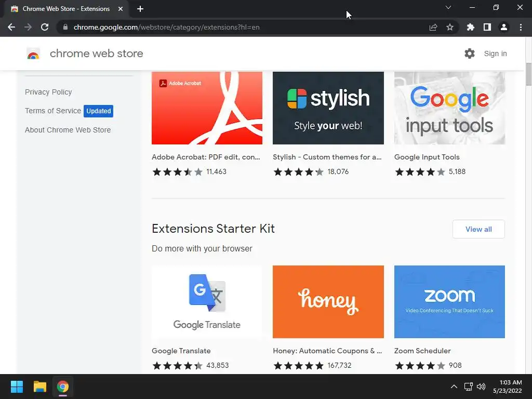
Task: Open web store settings via gear icon
Action: tap(470, 54)
